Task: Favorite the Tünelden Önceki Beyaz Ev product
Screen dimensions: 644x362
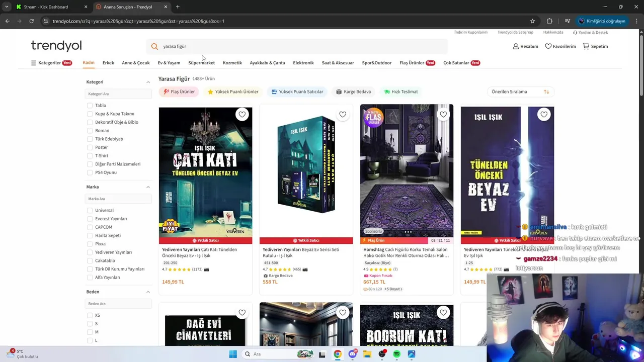Action: 544,115
